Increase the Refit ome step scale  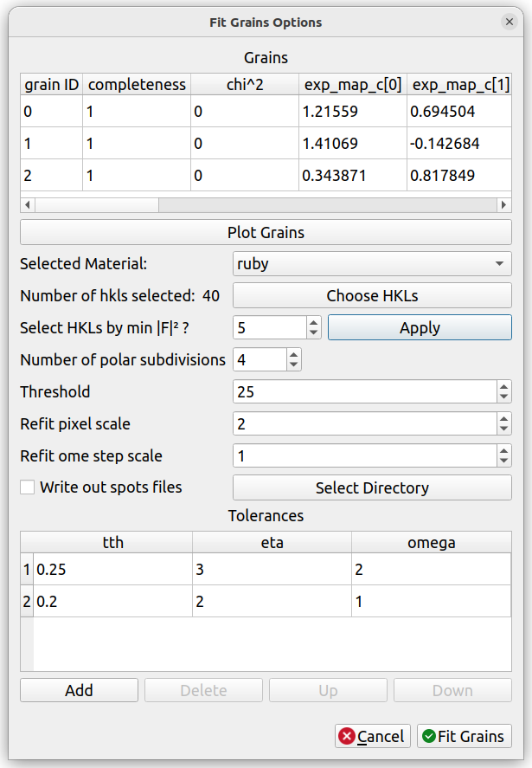[x=504, y=450]
